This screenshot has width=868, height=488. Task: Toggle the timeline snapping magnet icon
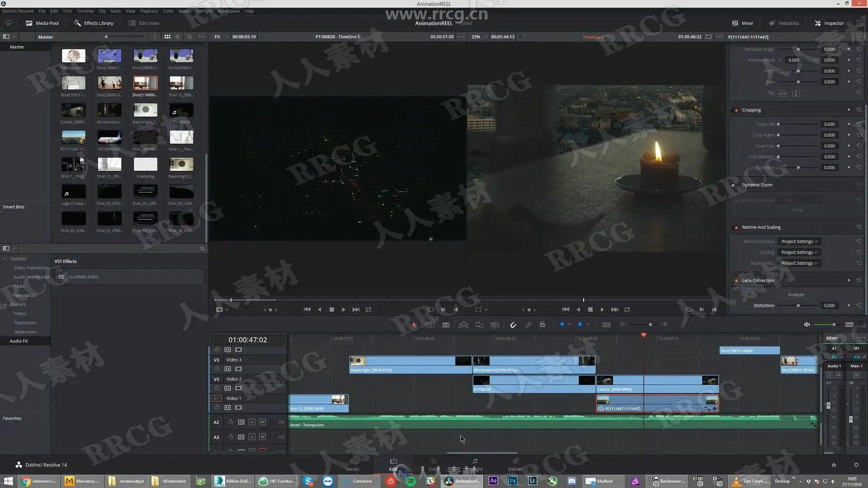[x=513, y=324]
